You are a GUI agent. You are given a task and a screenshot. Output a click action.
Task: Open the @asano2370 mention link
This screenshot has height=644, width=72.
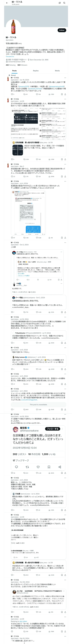pyautogui.click(x=24, y=87)
